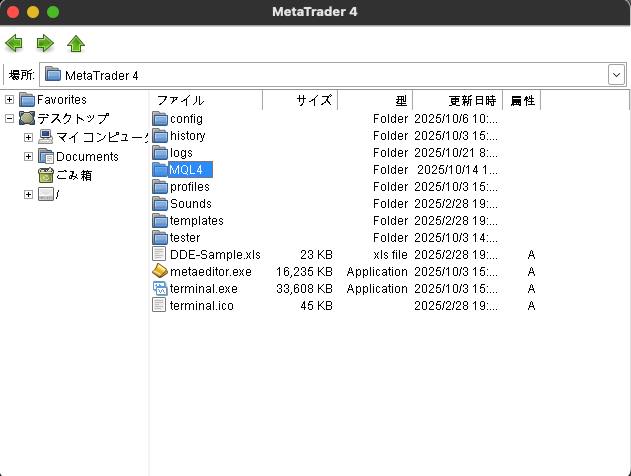The width and height of the screenshot is (631, 476).
Task: Expand the Documents tree node
Action: tap(28, 156)
